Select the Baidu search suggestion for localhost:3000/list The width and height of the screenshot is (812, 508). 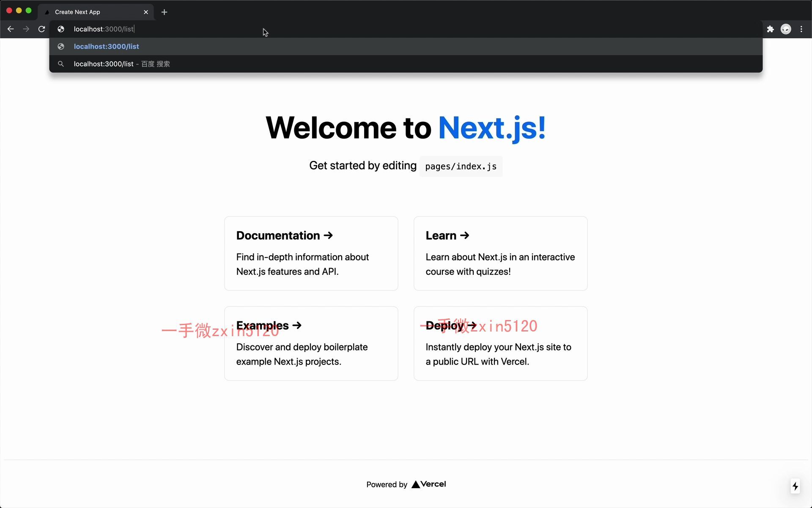coord(406,63)
